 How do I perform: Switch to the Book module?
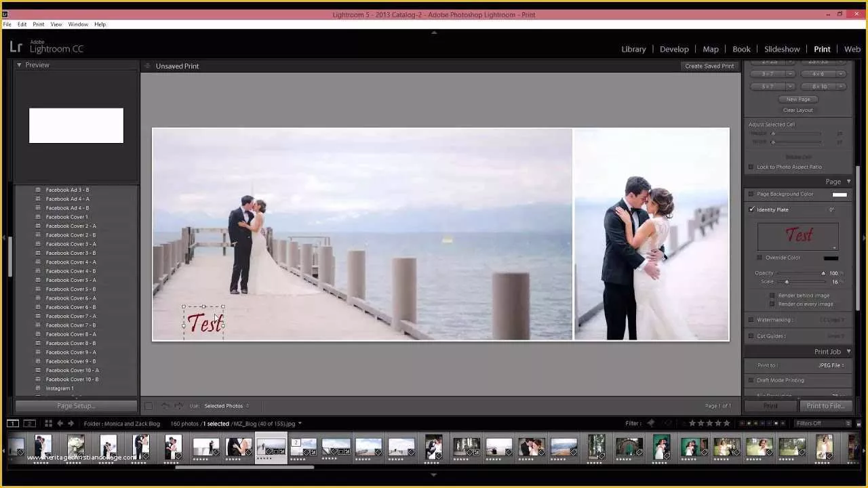[x=741, y=49]
